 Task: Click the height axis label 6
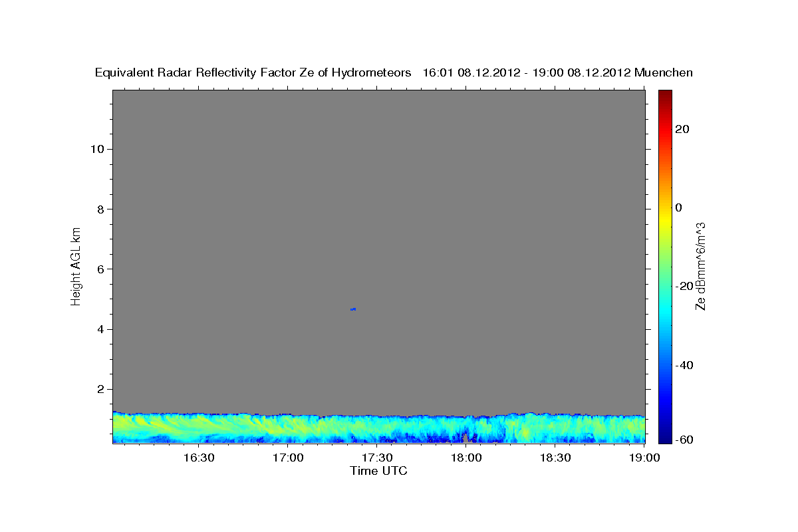tap(101, 269)
